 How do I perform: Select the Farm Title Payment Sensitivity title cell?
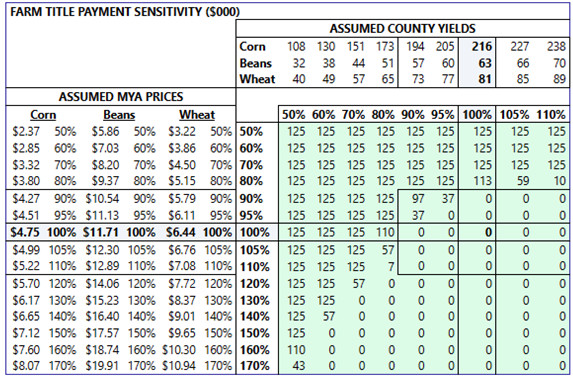click(x=125, y=12)
